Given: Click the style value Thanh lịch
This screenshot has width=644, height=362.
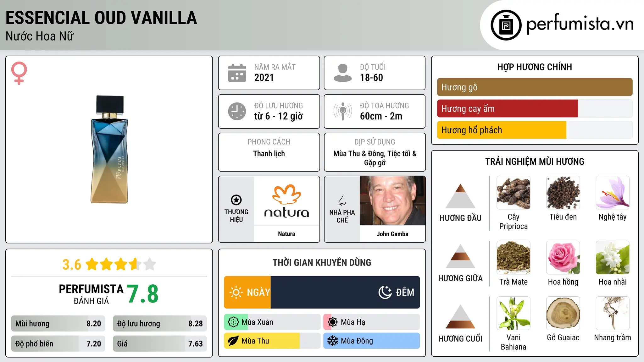Looking at the screenshot, I should tap(269, 154).
